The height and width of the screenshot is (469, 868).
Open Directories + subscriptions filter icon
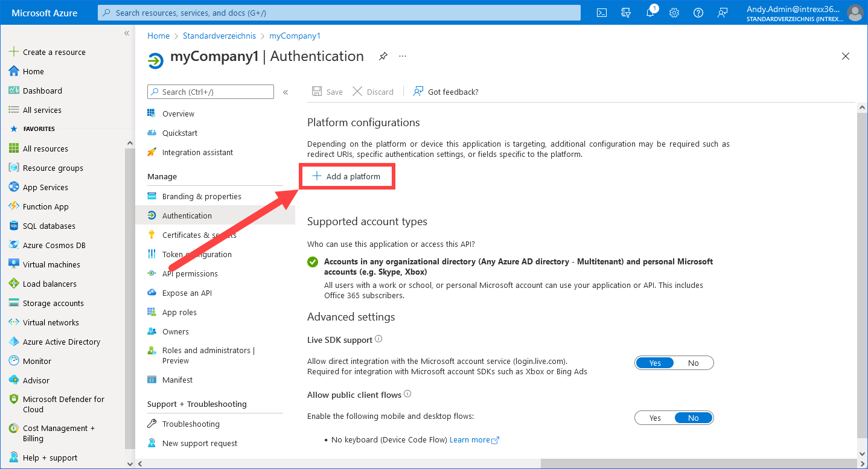coord(625,12)
